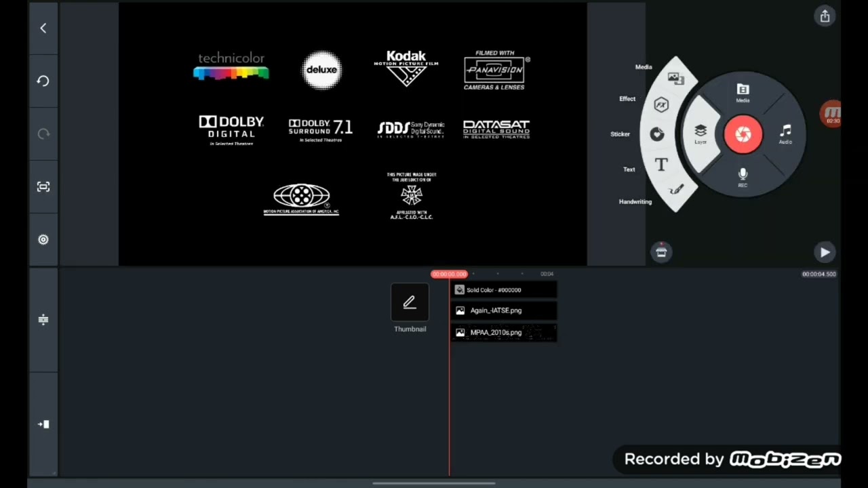Tap the Mobizen floating recorder bubble
This screenshot has height=488, width=868.
point(831,114)
